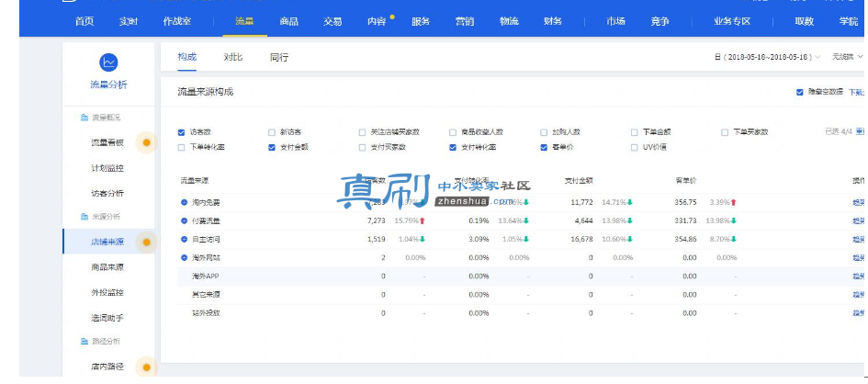Switch to the 构成 tab
This screenshot has width=868, height=384.
point(187,57)
